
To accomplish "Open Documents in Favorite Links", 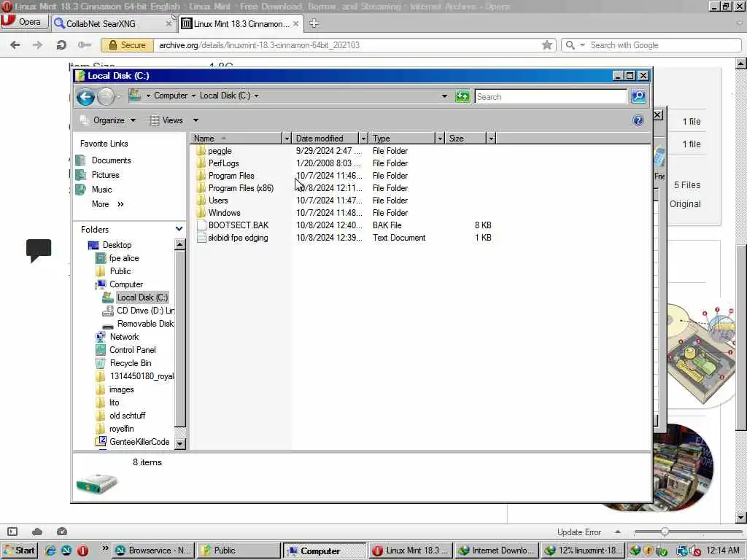I will point(111,160).
